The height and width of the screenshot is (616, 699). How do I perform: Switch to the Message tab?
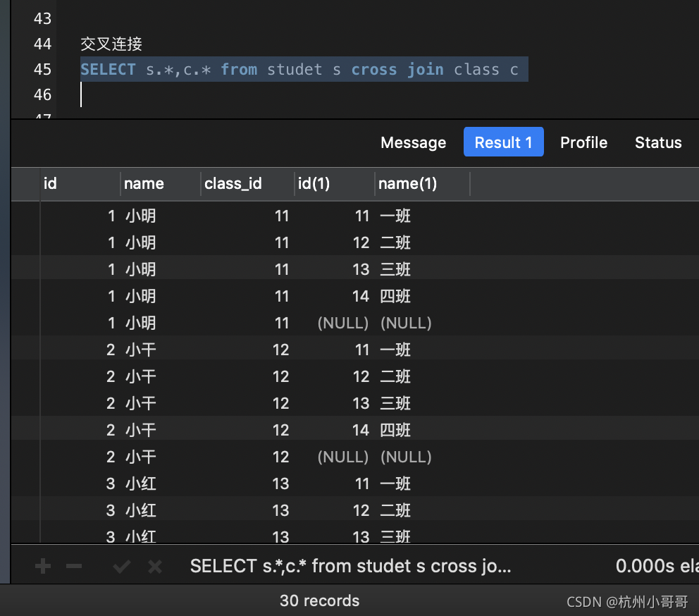click(x=413, y=142)
